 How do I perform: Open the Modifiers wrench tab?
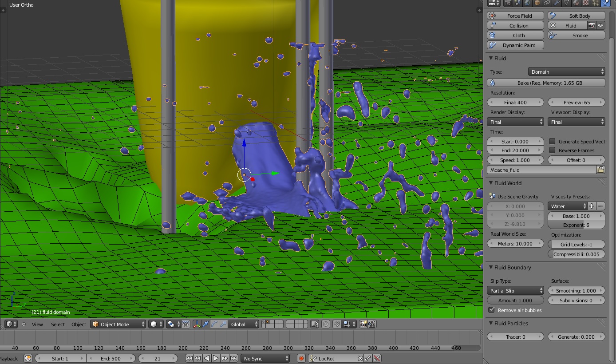click(557, 3)
